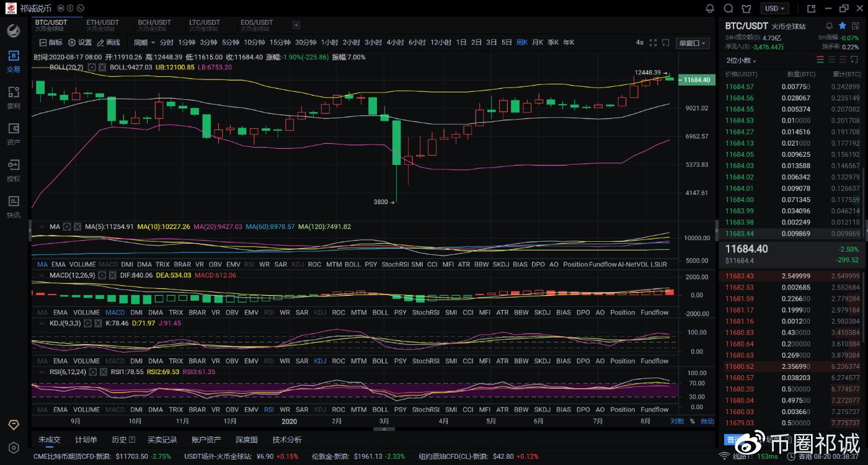868x465 pixels.
Task: Collapse the MA indicator panel
Action: tap(42, 227)
